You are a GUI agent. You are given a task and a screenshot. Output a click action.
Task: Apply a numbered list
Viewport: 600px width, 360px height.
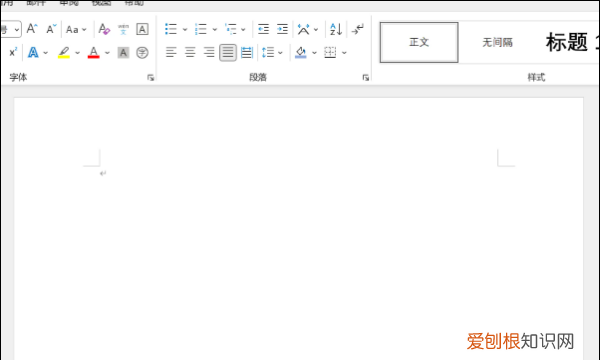point(201,29)
